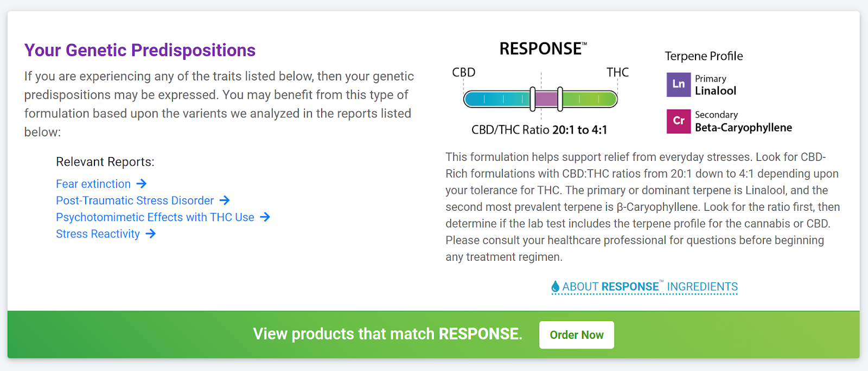Screen dimensions: 868x371
Task: Click the arrow after Post-Traumatic Stress Disorder
Action: coord(225,200)
